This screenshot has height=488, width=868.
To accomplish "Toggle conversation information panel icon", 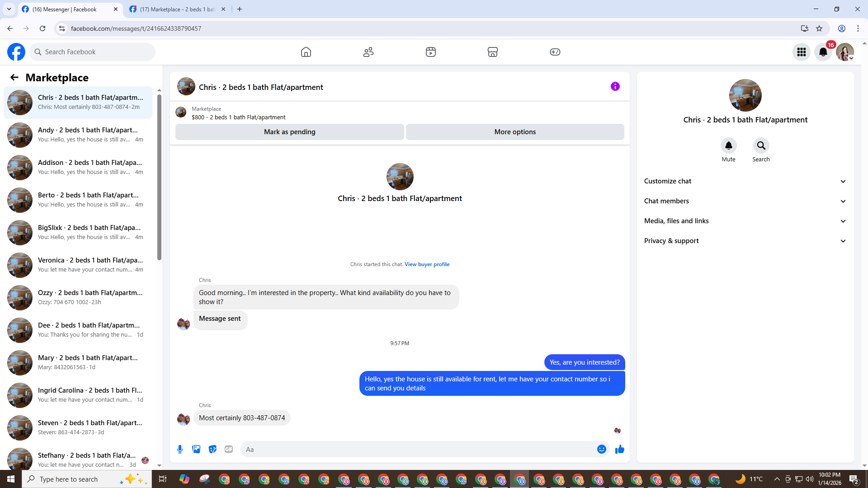I will 615,86.
